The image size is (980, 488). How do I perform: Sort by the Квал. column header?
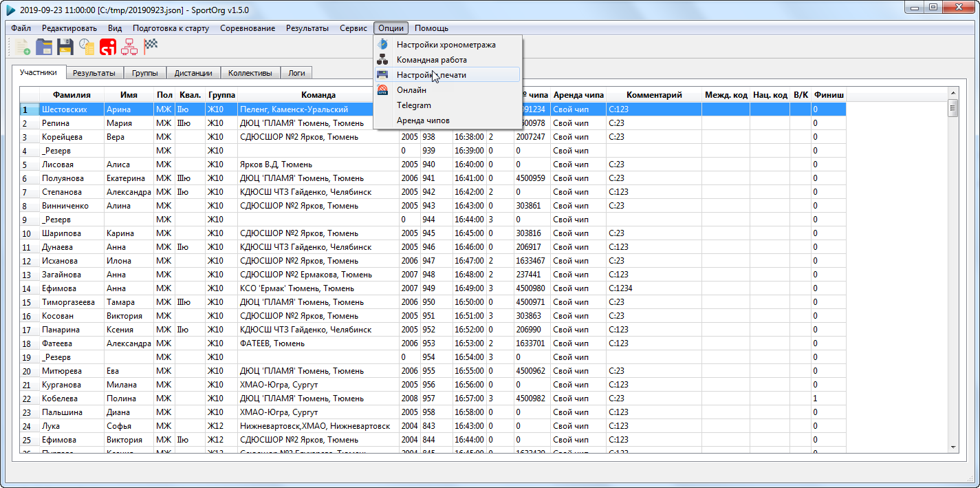click(x=190, y=95)
